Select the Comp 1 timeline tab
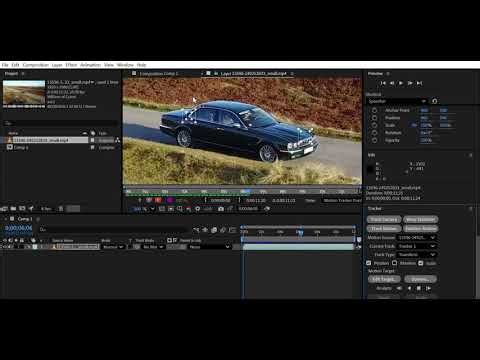Screen dimensions: 480x360 click(25, 219)
